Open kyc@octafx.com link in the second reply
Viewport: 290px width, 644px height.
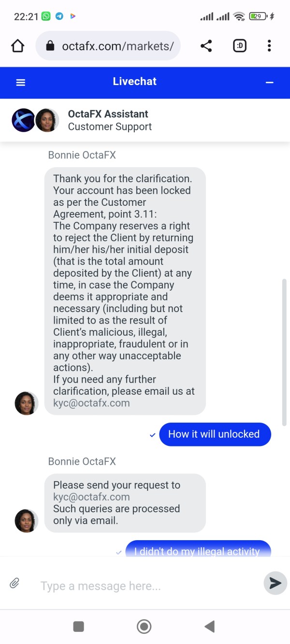[91, 497]
